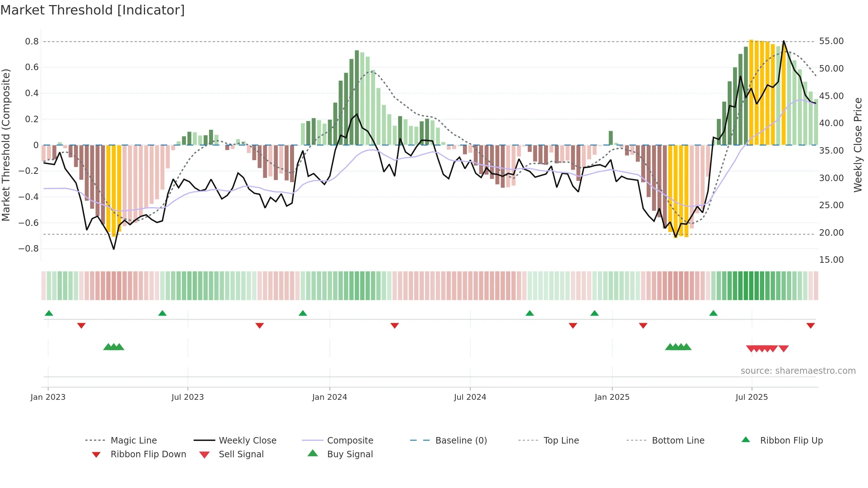Click the Ribbon Flip Up triangle at Jan 2023
The image size is (868, 488).
[49, 313]
